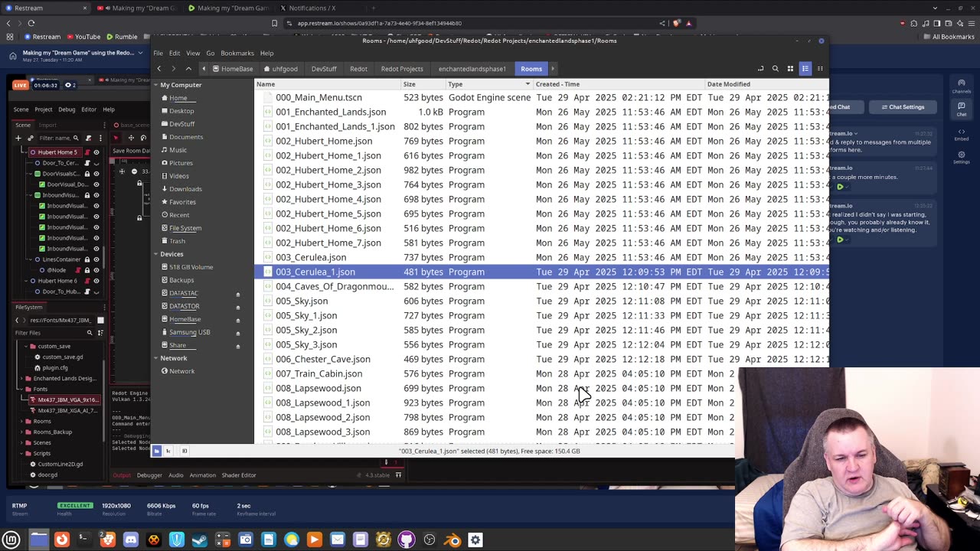
Task: Open Discord from the taskbar
Action: [x=131, y=540]
